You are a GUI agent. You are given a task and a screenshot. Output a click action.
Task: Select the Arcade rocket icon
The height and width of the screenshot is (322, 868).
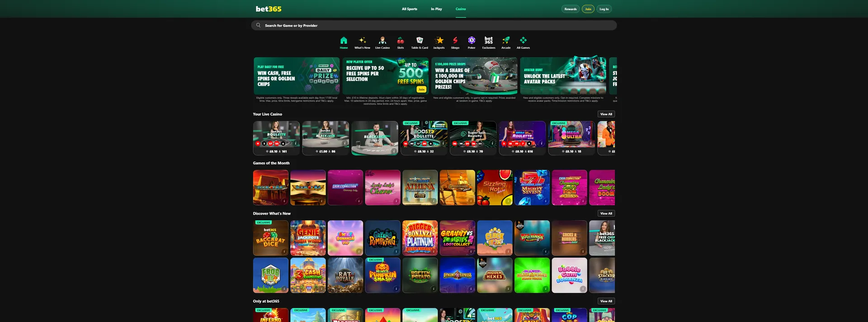[x=506, y=40]
